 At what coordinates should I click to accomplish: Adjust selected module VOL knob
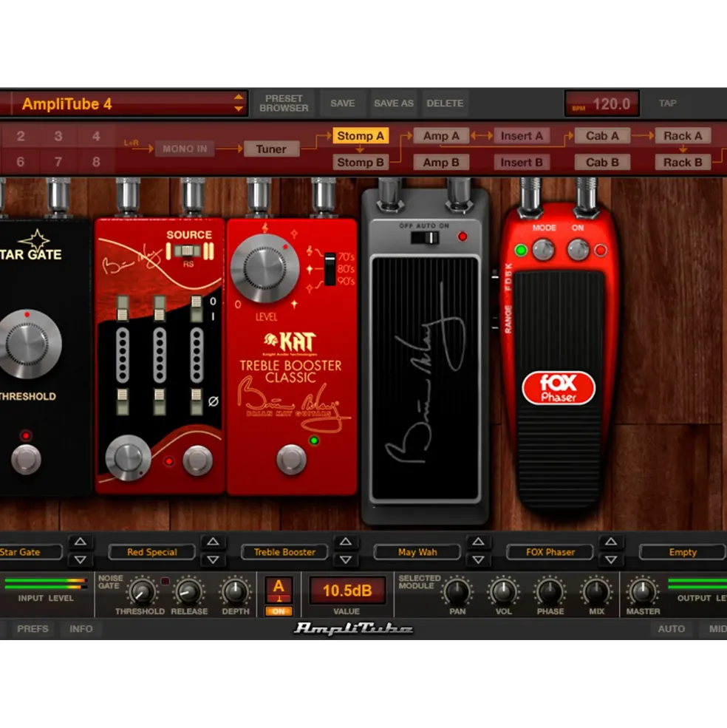coord(504,591)
